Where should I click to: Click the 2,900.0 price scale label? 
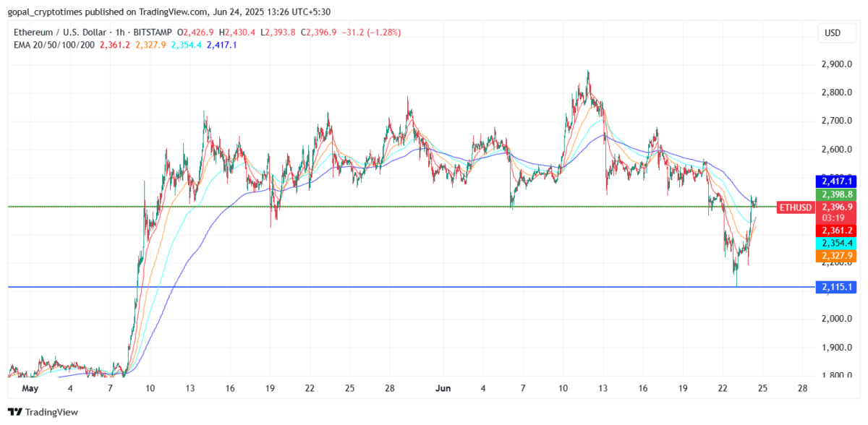pos(836,64)
